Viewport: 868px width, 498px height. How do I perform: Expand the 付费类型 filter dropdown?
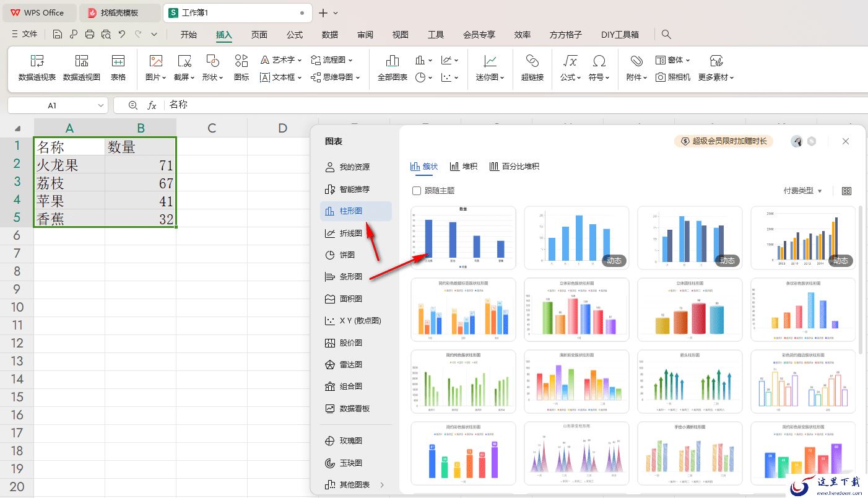803,191
